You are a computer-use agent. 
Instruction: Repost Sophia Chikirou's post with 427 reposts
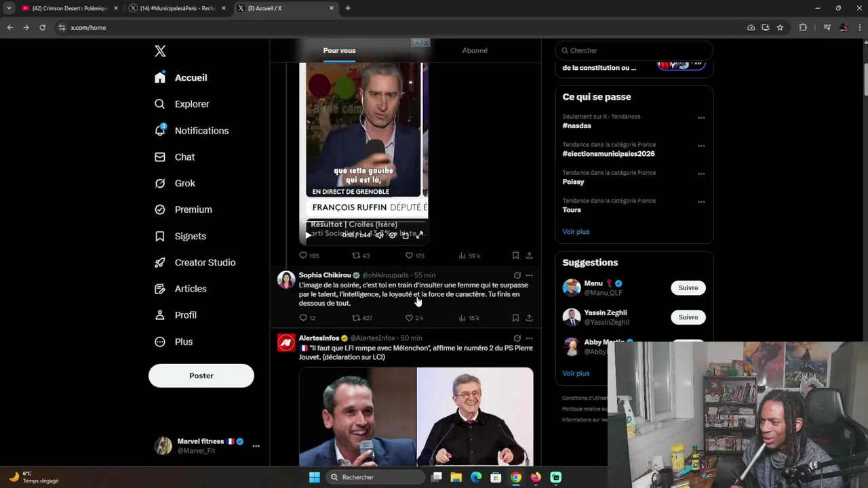coord(362,318)
